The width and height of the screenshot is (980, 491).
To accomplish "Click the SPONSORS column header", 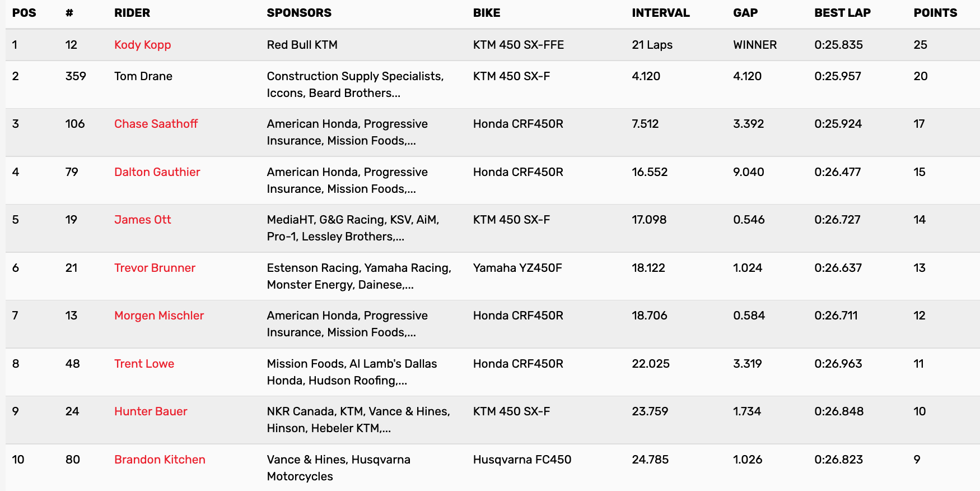I will (x=299, y=13).
